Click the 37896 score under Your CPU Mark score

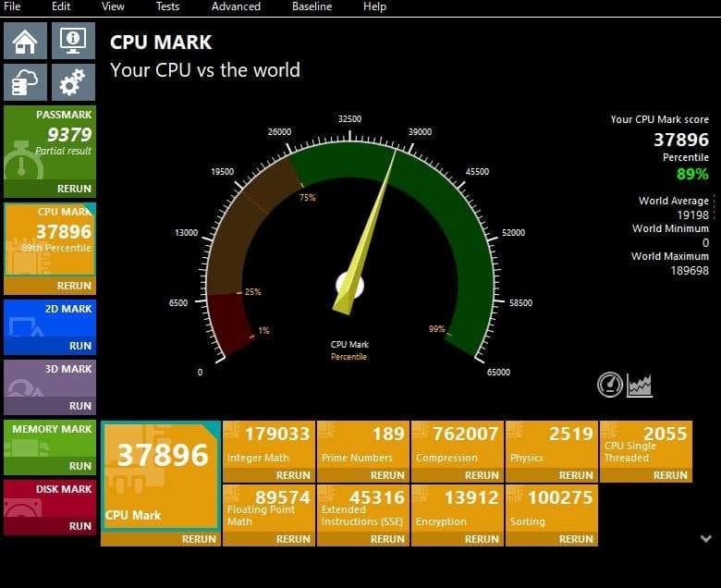coord(681,140)
